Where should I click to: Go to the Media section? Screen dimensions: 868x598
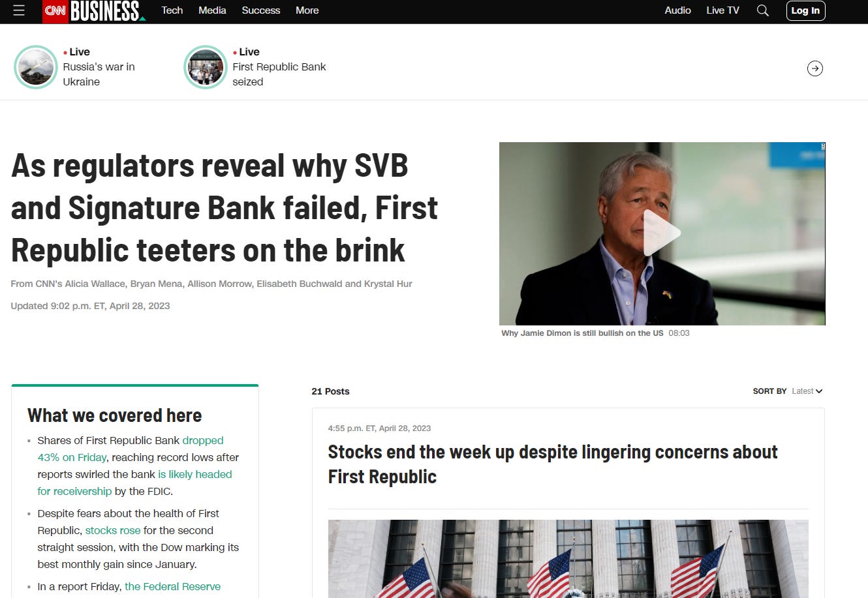(212, 10)
